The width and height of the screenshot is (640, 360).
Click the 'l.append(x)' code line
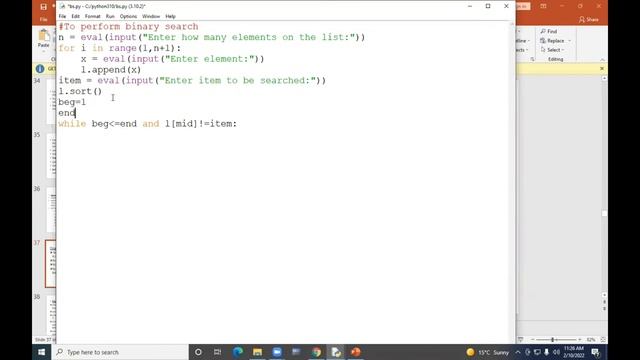tap(111, 70)
